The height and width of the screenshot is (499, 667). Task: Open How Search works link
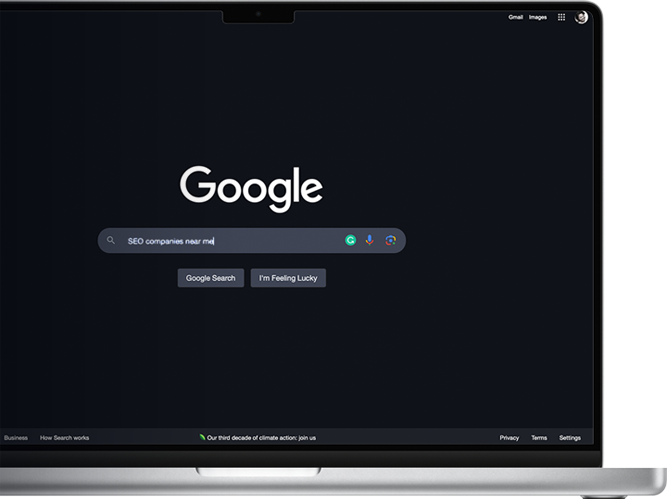(65, 438)
